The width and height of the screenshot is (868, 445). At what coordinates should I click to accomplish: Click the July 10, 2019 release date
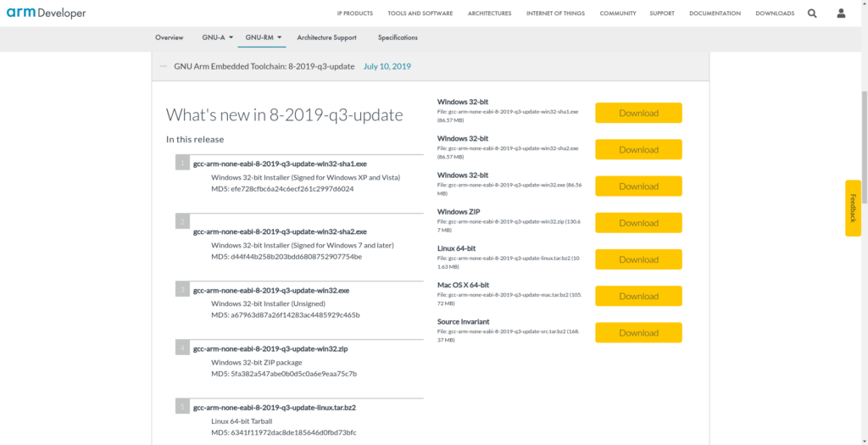click(387, 66)
